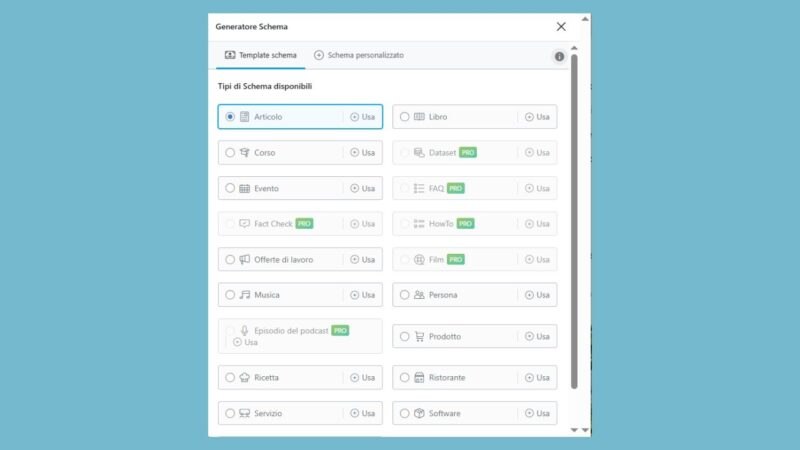Click Usa for the Ristorante schema
This screenshot has width=800, height=450.
(x=537, y=378)
